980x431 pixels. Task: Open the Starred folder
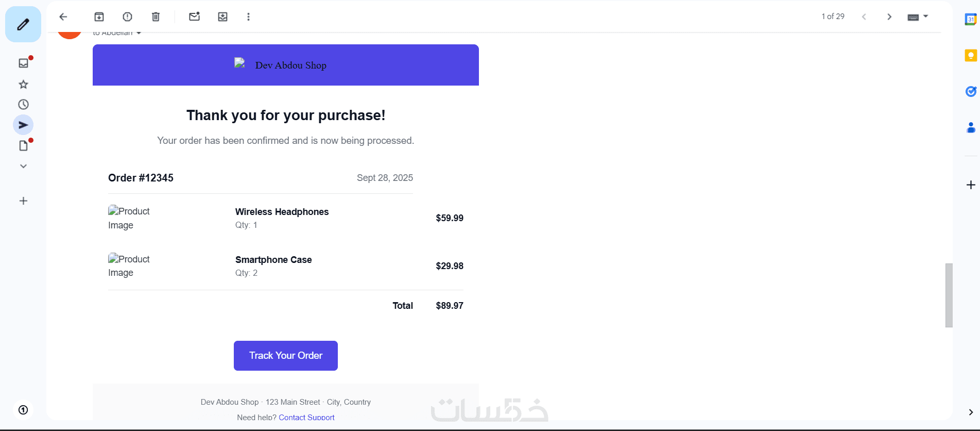[x=23, y=84]
